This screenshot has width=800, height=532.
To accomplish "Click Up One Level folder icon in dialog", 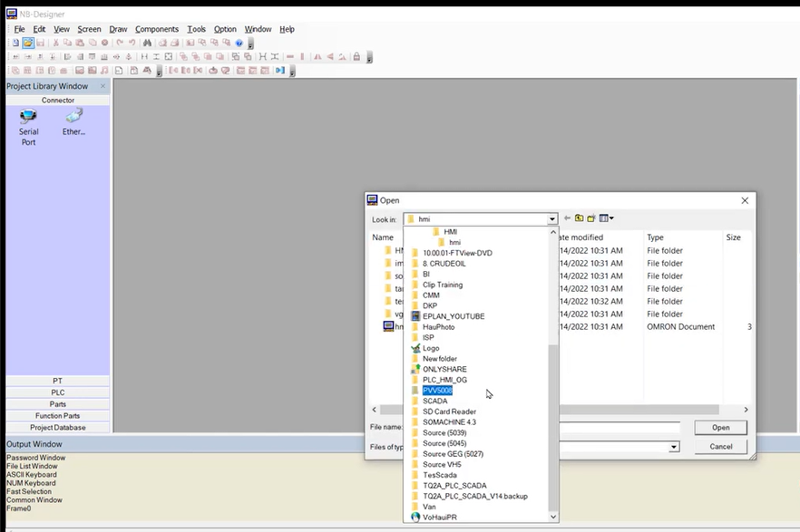I will [x=579, y=218].
